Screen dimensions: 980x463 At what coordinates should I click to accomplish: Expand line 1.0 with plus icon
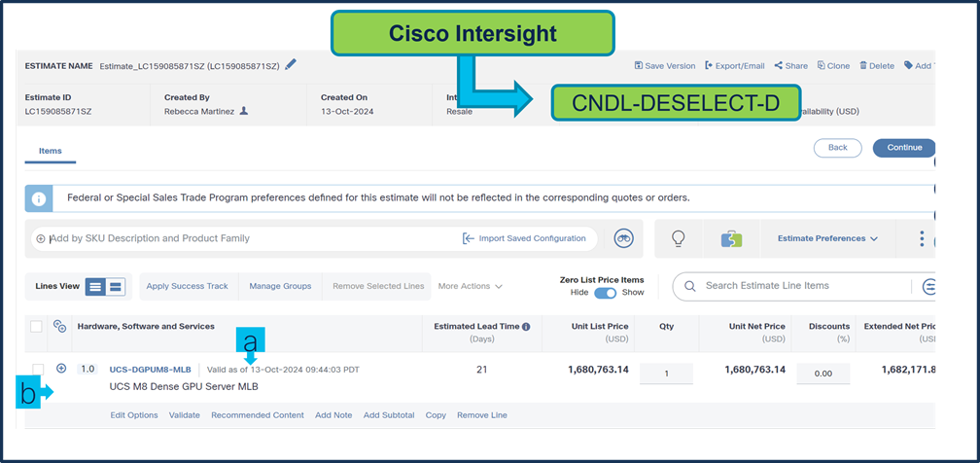point(60,369)
